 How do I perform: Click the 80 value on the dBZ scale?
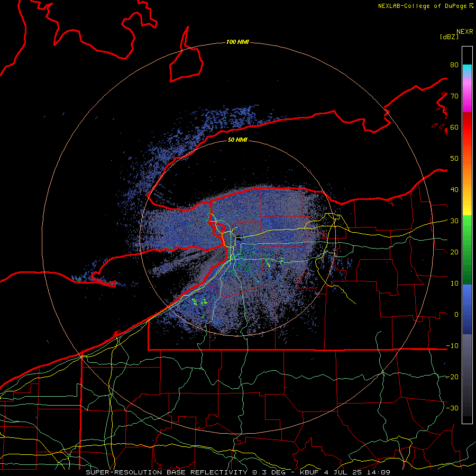click(x=454, y=65)
